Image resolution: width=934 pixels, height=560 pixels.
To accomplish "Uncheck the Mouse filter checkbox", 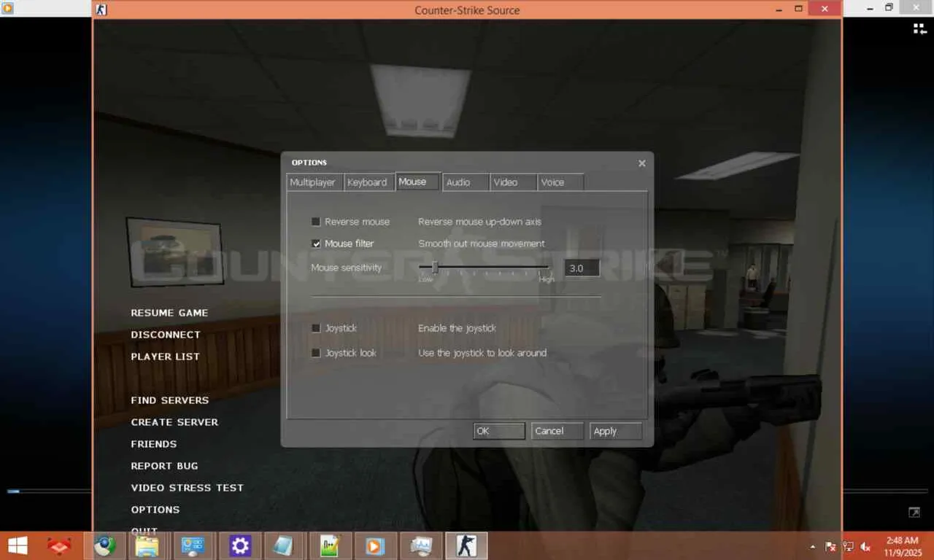I will [x=316, y=244].
